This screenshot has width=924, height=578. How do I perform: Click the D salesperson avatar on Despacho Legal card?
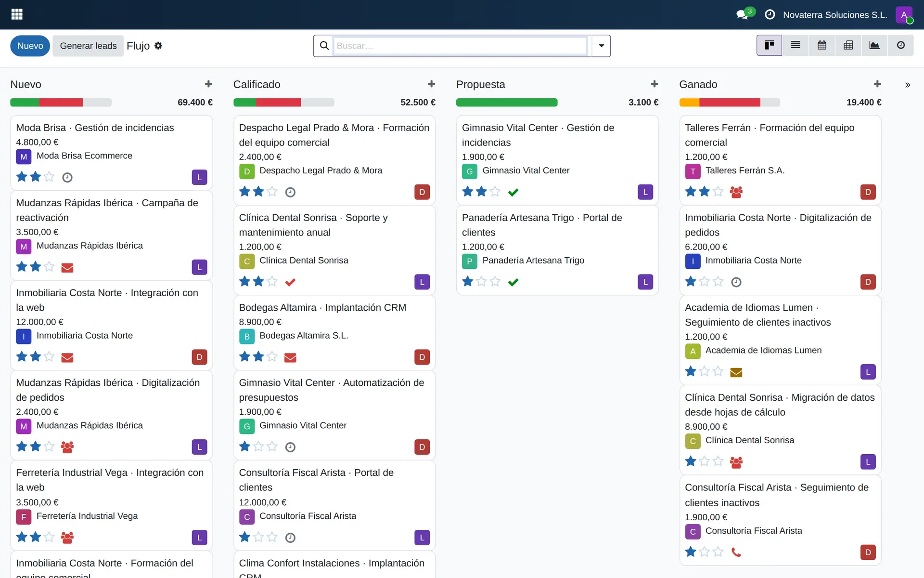[422, 192]
